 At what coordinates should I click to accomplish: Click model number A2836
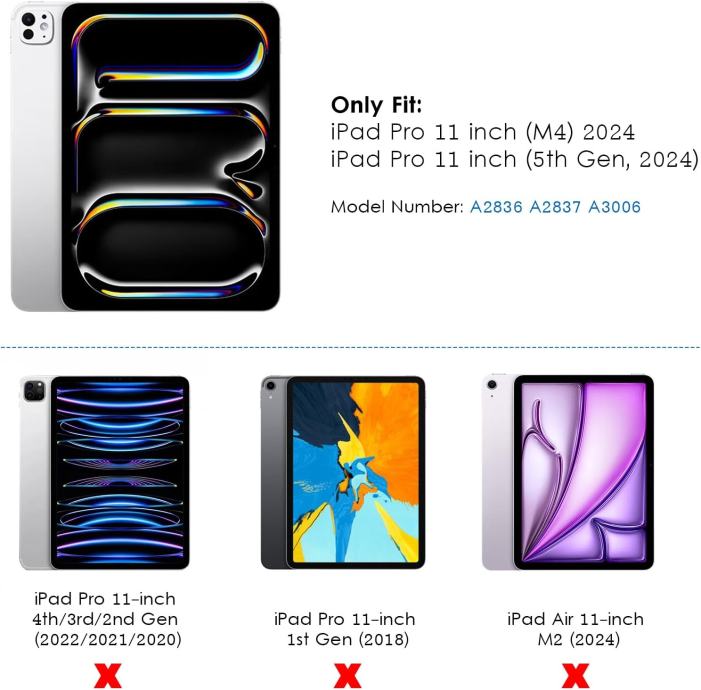click(496, 207)
